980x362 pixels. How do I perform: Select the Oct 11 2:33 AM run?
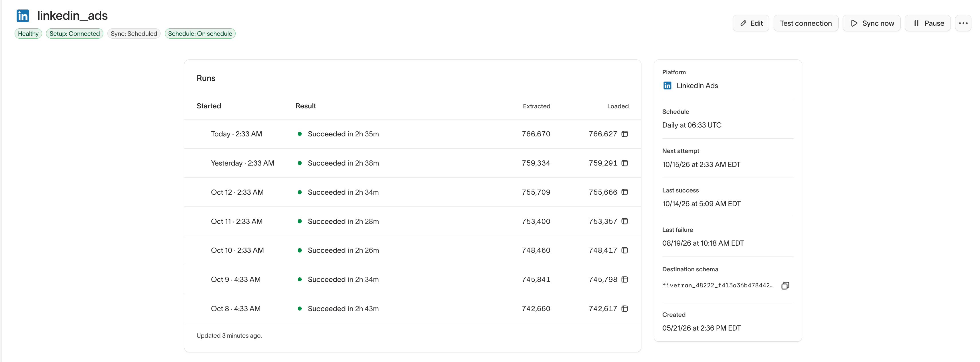(x=412, y=221)
